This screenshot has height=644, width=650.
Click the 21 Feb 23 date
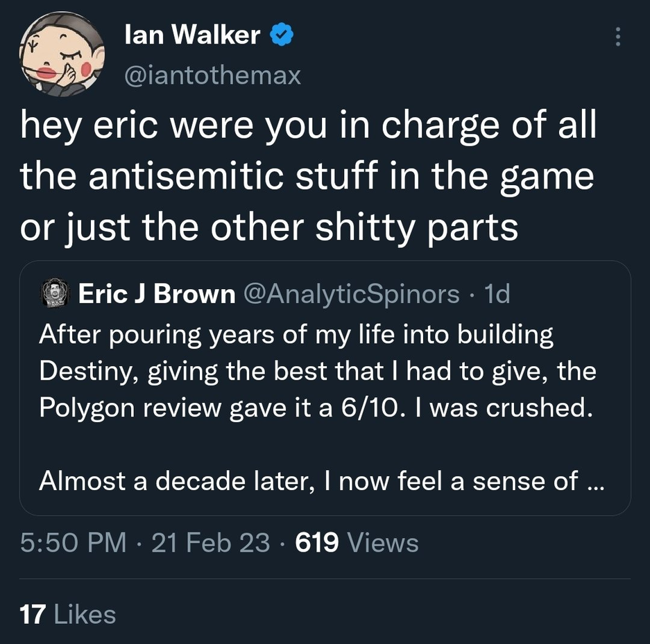pyautogui.click(x=209, y=542)
